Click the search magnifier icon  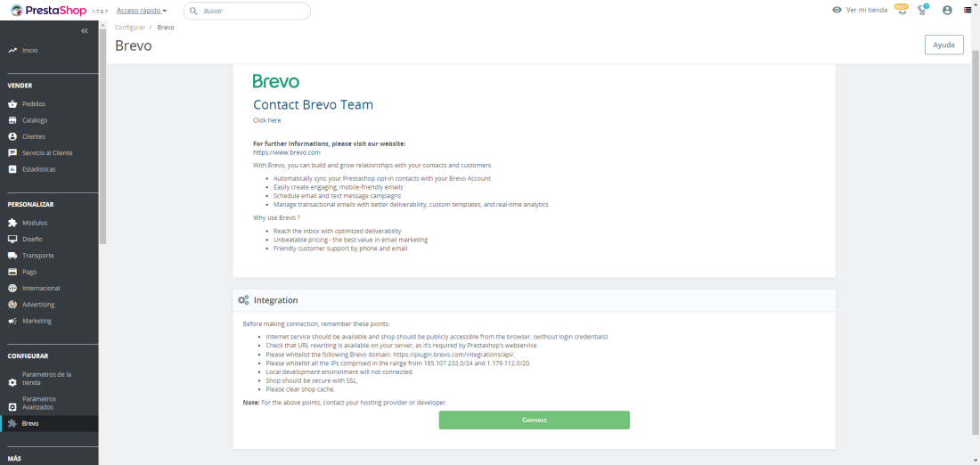(x=193, y=12)
